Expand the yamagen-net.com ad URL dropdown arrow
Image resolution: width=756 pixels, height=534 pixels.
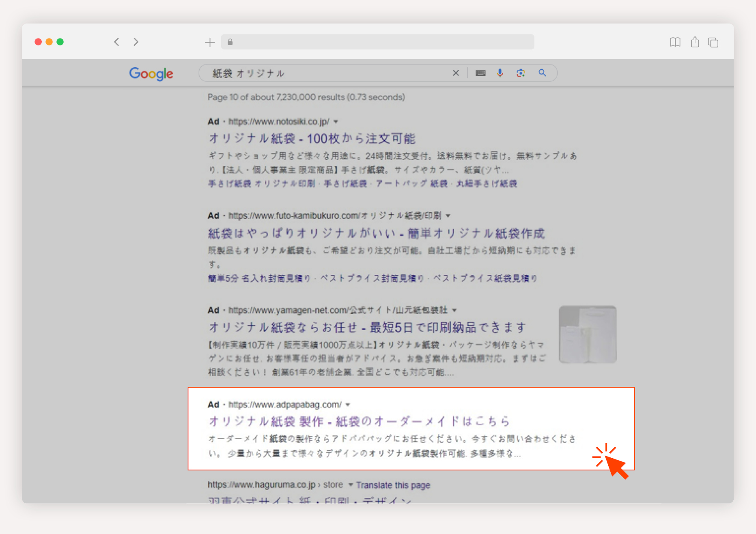click(454, 311)
